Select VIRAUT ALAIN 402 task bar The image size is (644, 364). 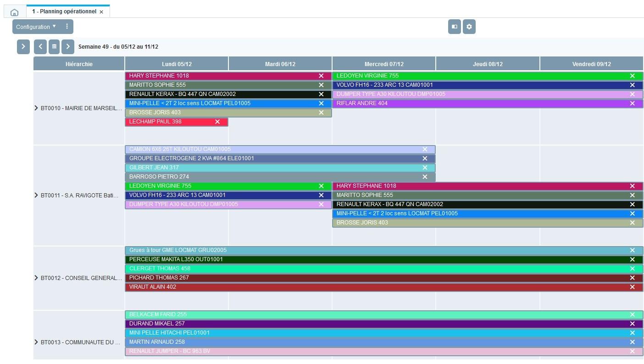tap(384, 287)
